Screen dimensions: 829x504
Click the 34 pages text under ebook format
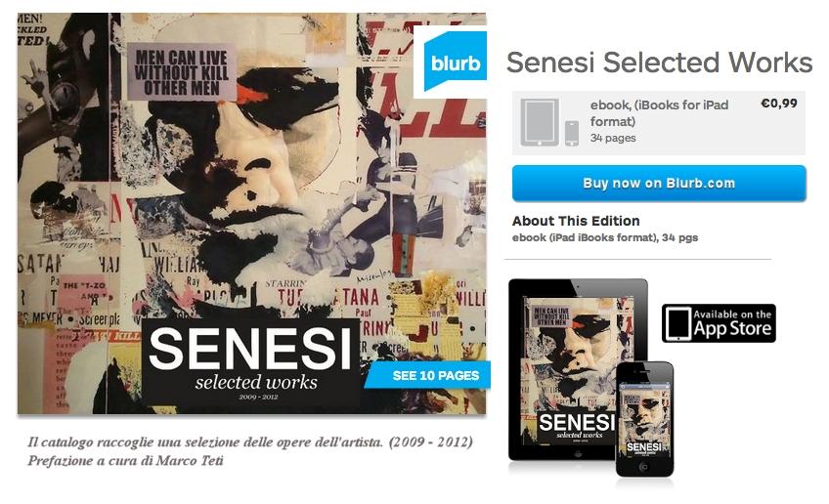tap(613, 138)
